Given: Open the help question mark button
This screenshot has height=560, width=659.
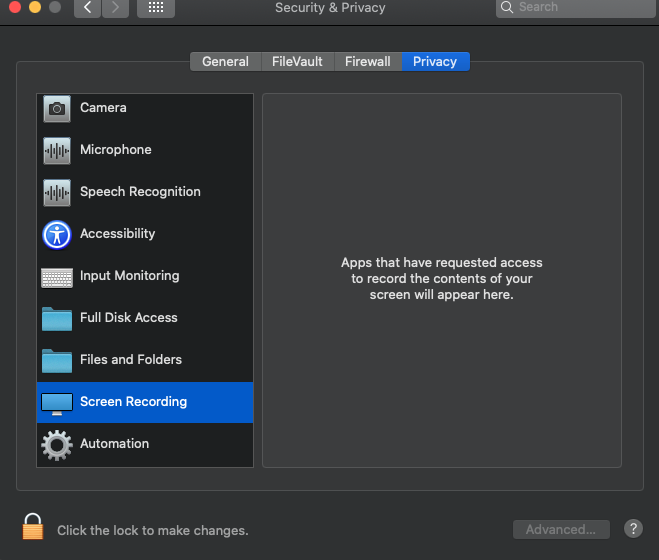Looking at the screenshot, I should pyautogui.click(x=633, y=528).
